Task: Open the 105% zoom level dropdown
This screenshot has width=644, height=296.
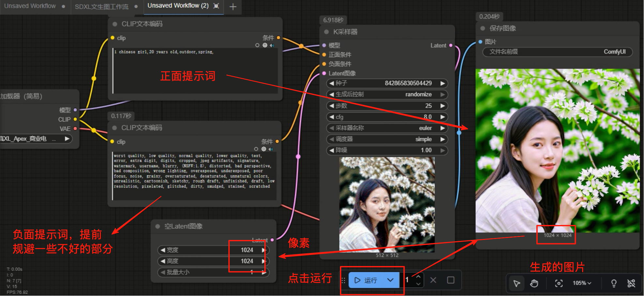Action: point(582,283)
